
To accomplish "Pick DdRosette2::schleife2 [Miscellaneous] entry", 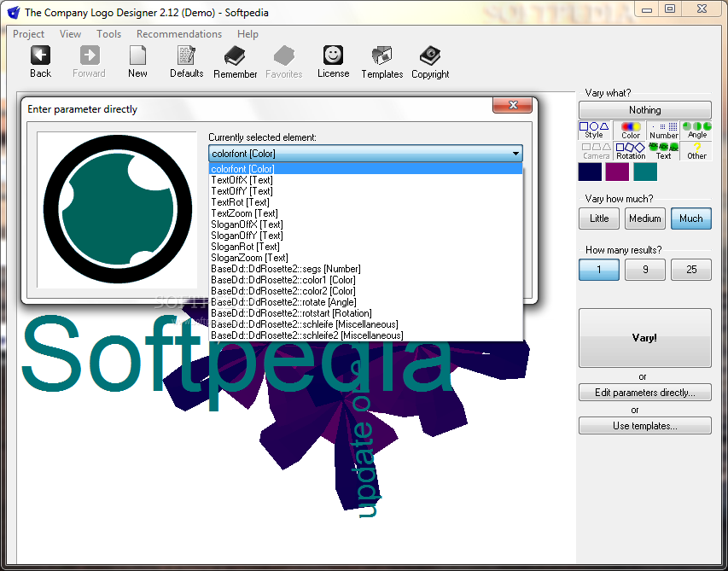I will pyautogui.click(x=366, y=335).
